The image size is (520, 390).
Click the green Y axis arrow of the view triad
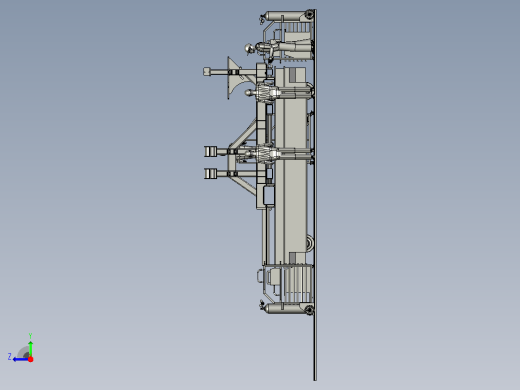click(x=30, y=348)
